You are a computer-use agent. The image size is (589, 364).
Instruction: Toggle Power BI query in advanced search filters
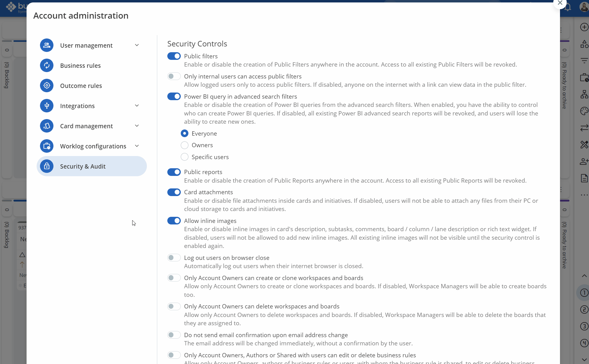(x=174, y=96)
